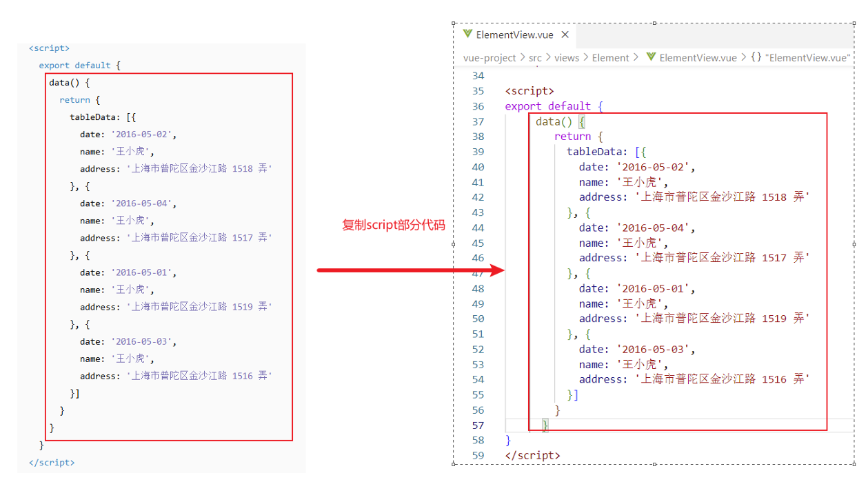Click line number 51 in the editor gutter
868x482 pixels.
tap(478, 334)
